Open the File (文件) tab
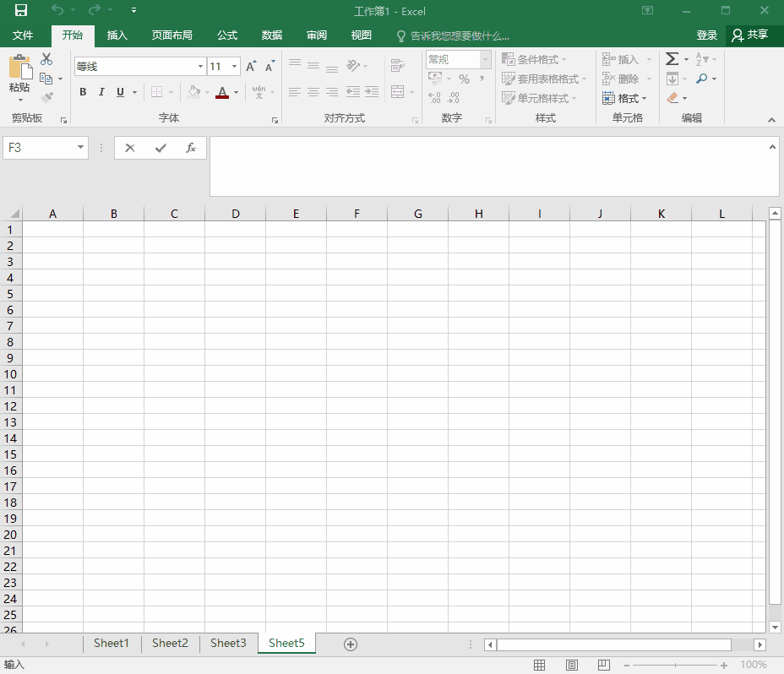784x674 pixels. pyautogui.click(x=23, y=35)
